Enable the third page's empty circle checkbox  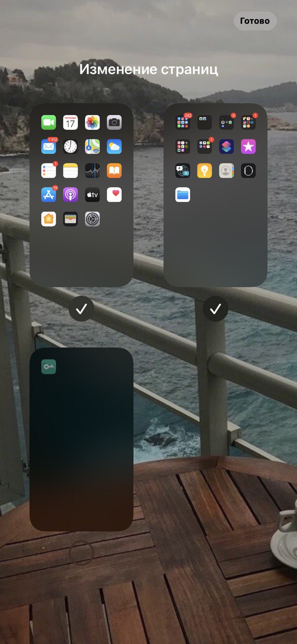(x=81, y=553)
